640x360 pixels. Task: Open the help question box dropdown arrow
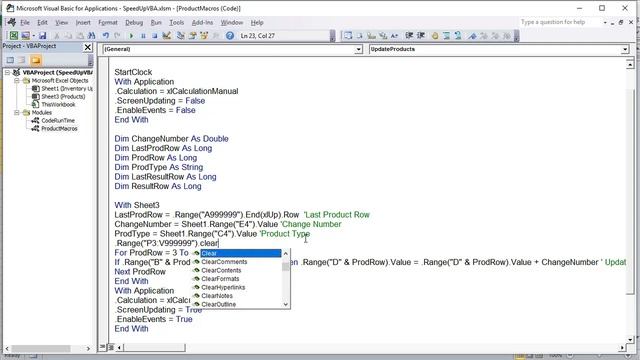(x=605, y=22)
